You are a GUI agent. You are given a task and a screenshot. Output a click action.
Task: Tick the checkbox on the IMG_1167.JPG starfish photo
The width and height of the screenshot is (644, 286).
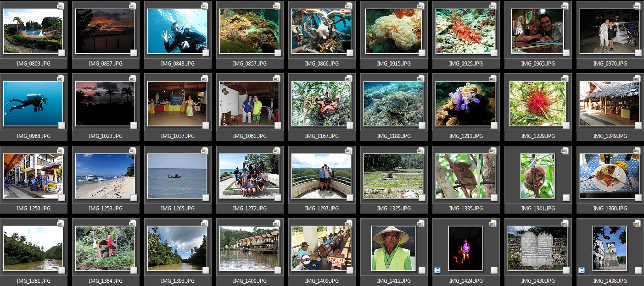[x=350, y=125]
